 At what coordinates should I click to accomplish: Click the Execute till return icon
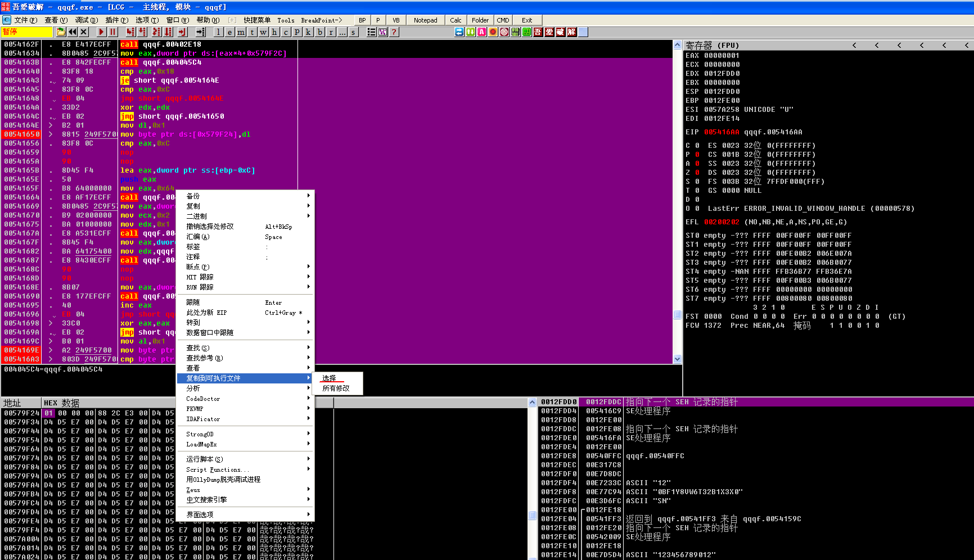point(182,32)
